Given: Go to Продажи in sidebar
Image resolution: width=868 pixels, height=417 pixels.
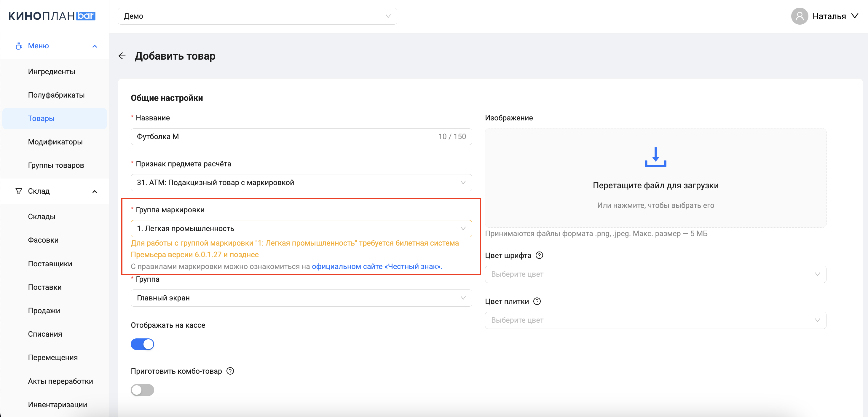Looking at the screenshot, I should pyautogui.click(x=55, y=311).
